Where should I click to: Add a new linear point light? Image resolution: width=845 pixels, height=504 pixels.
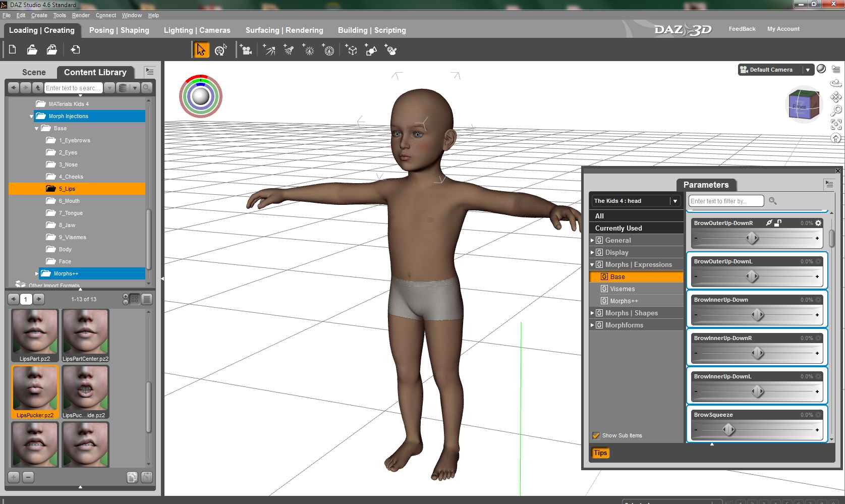[328, 50]
